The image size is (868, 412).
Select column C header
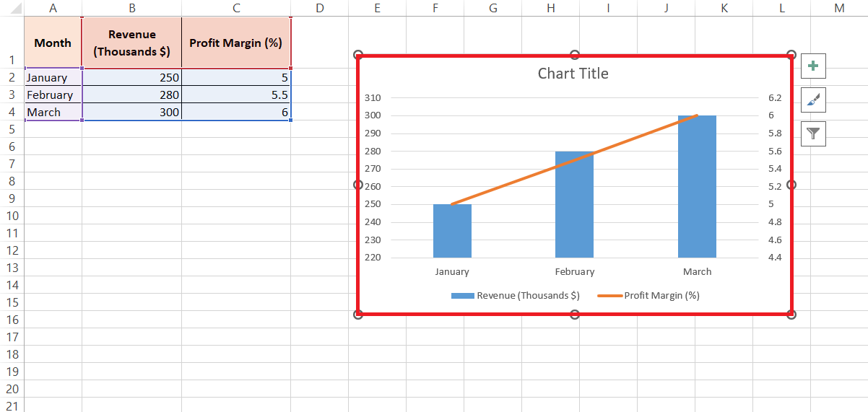point(236,8)
